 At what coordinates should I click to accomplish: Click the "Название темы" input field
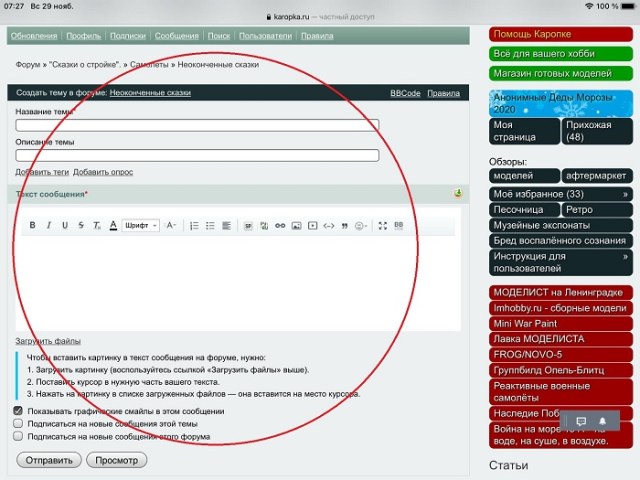point(197,125)
